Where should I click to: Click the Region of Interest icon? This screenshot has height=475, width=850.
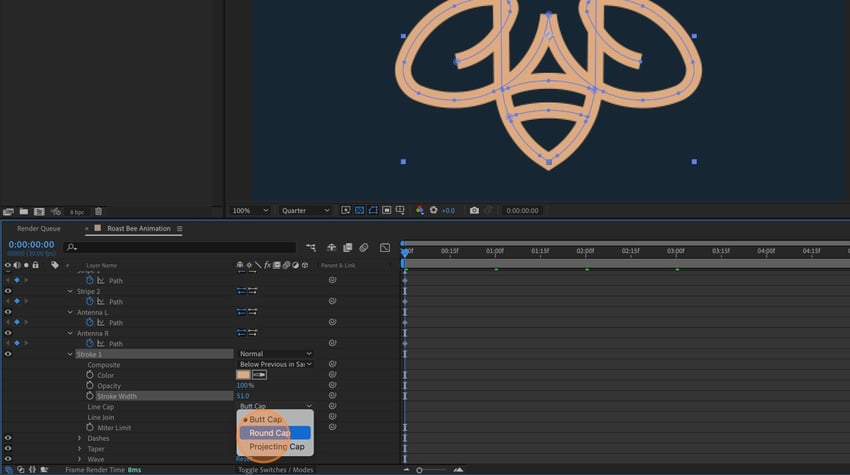[387, 210]
